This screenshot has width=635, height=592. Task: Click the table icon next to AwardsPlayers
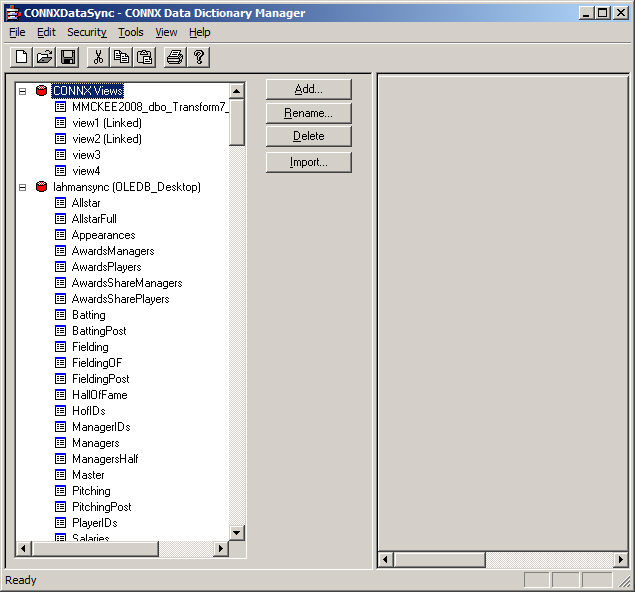[60, 267]
